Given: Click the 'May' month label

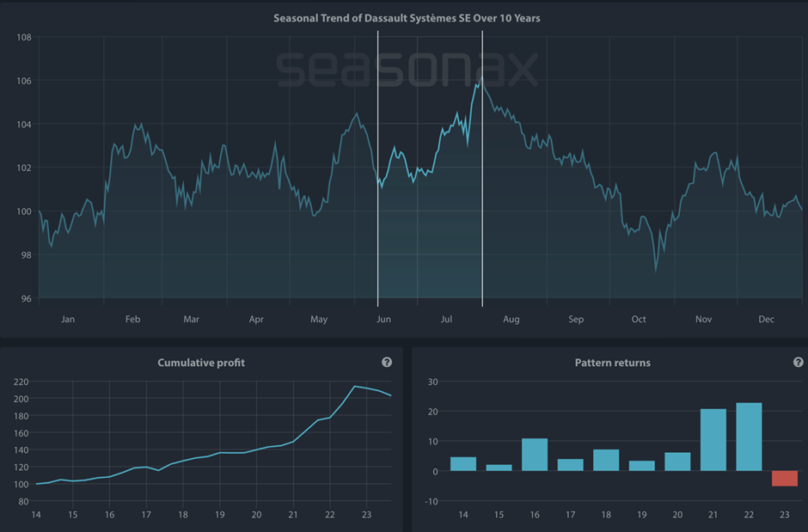Looking at the screenshot, I should point(319,320).
